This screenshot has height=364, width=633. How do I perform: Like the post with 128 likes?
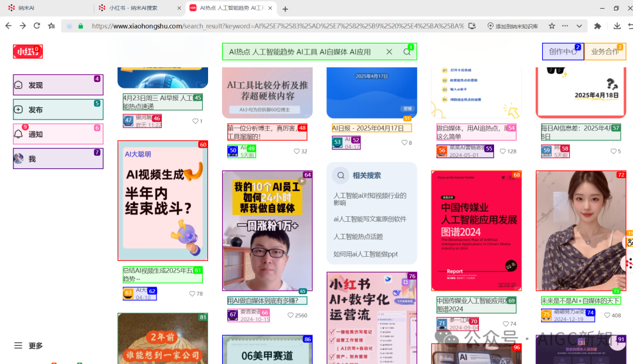click(503, 151)
